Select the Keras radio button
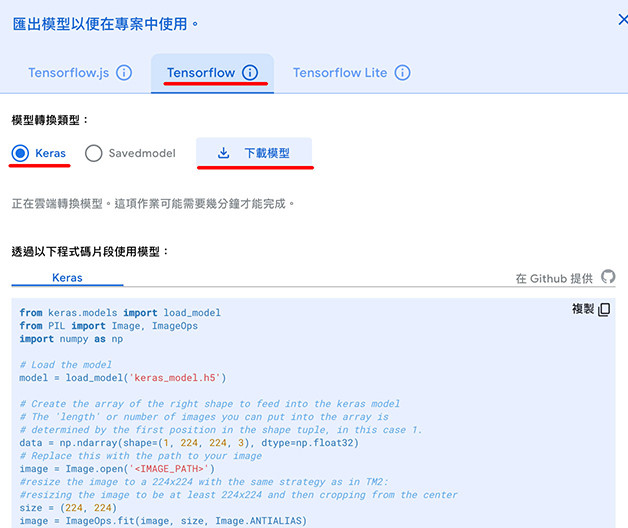Screen dimensions: 628x528 point(20,153)
